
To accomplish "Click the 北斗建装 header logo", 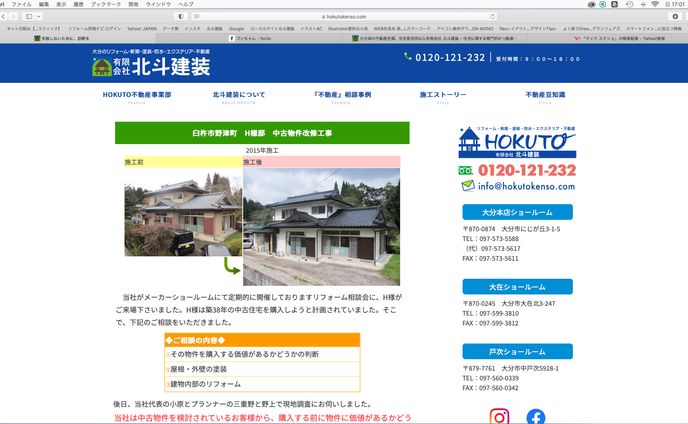I will pyautogui.click(x=151, y=63).
